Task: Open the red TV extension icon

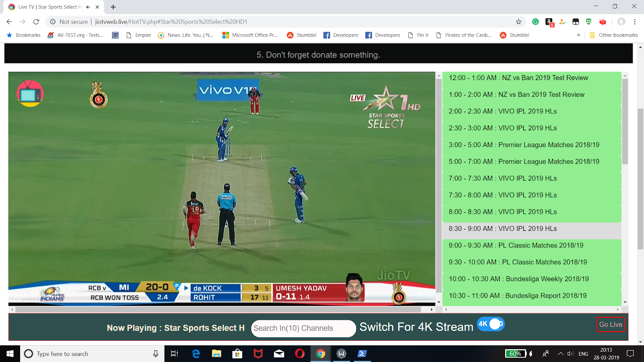Action: [603, 22]
